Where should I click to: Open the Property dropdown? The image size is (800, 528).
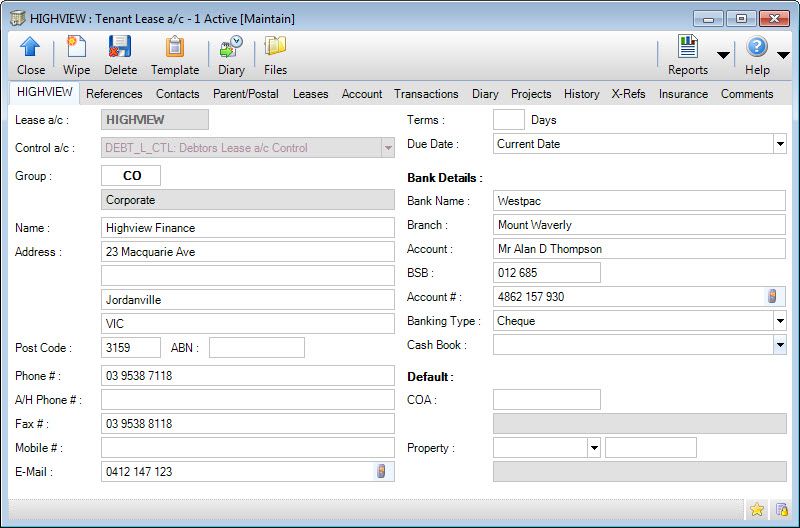pyautogui.click(x=594, y=448)
